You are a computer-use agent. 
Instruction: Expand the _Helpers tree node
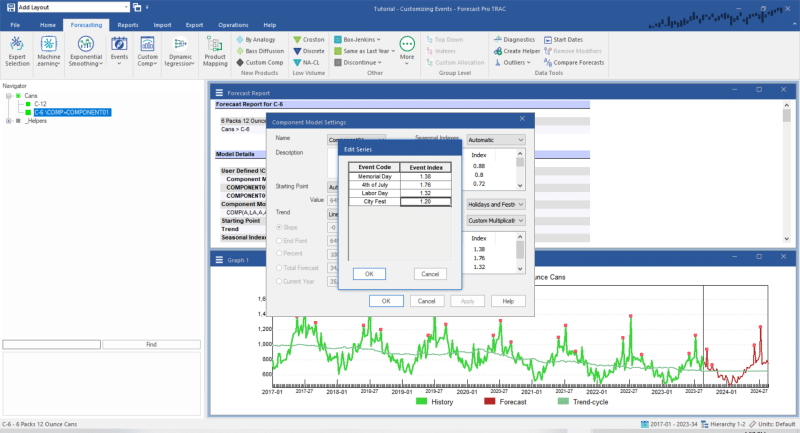[x=9, y=121]
